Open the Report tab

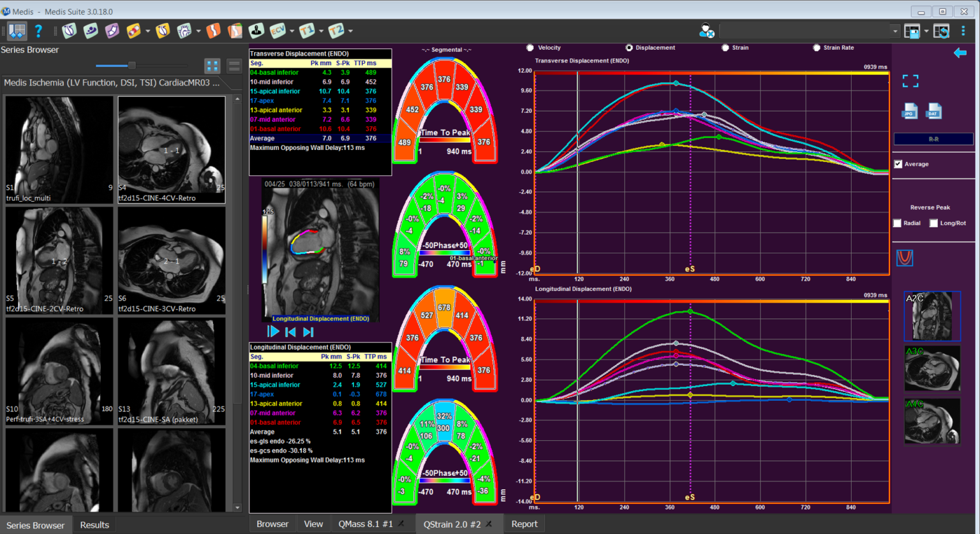(524, 524)
